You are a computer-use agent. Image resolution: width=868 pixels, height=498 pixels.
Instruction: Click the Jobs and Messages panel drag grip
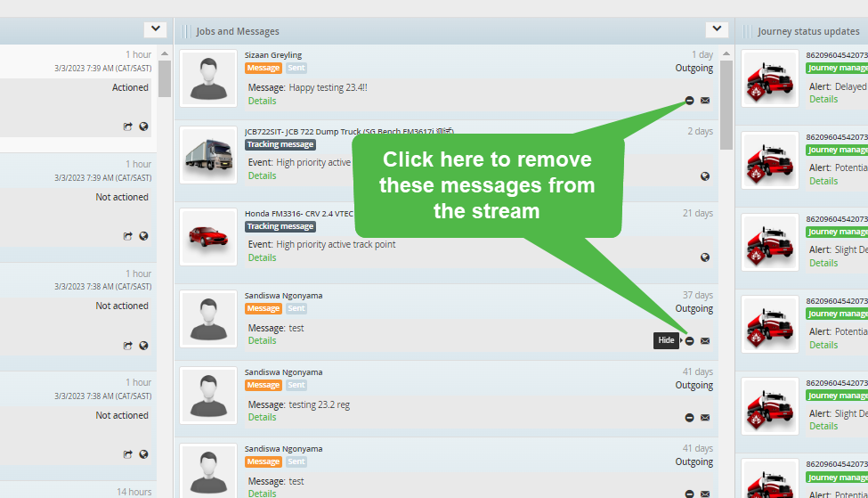[186, 31]
